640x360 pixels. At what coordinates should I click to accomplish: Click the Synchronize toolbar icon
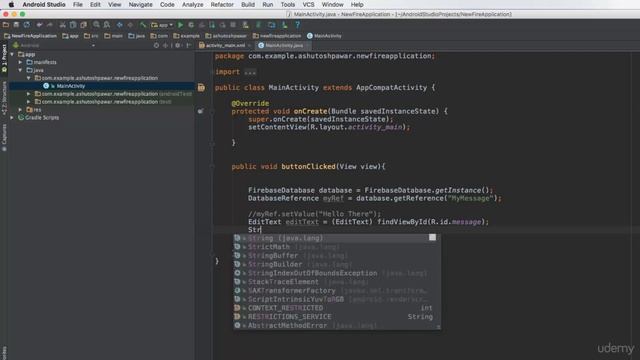pos(27,25)
